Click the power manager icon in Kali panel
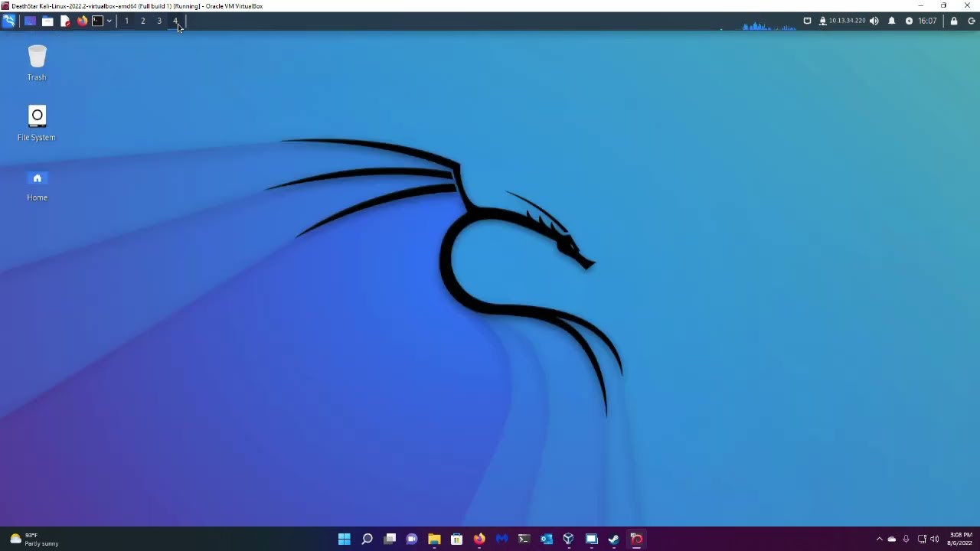This screenshot has width=980, height=551. click(909, 21)
